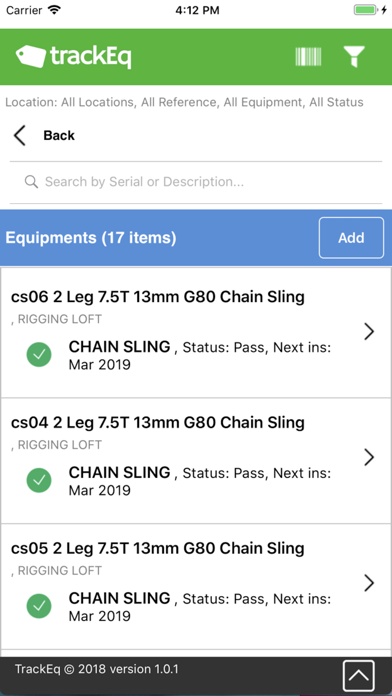Open the cs06 2 Leg Chain Sling item
The width and height of the screenshot is (392, 696).
[196, 332]
